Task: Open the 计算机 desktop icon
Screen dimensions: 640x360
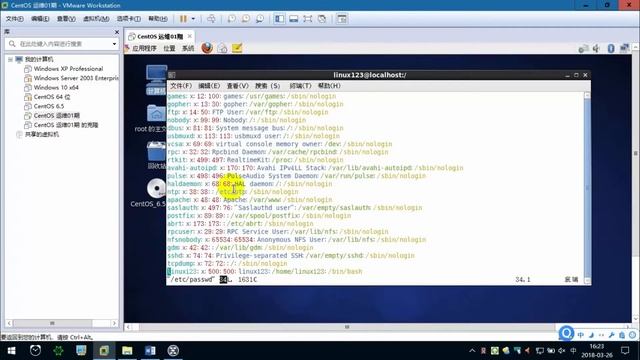Action: pyautogui.click(x=156, y=80)
